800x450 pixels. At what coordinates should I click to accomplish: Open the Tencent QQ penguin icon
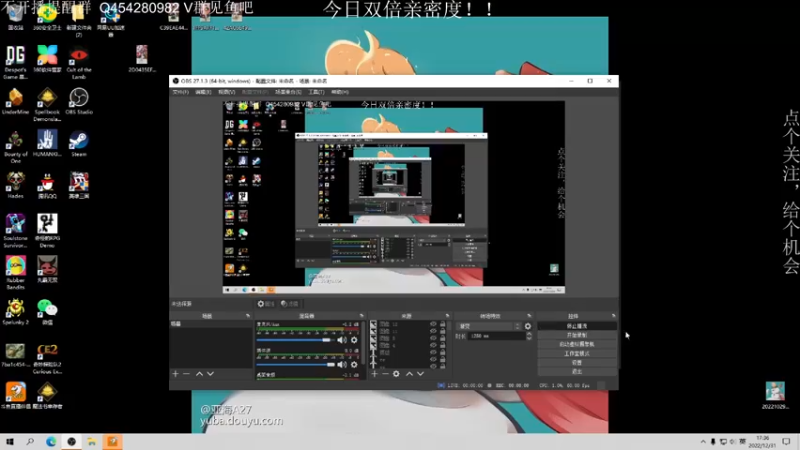click(x=47, y=185)
